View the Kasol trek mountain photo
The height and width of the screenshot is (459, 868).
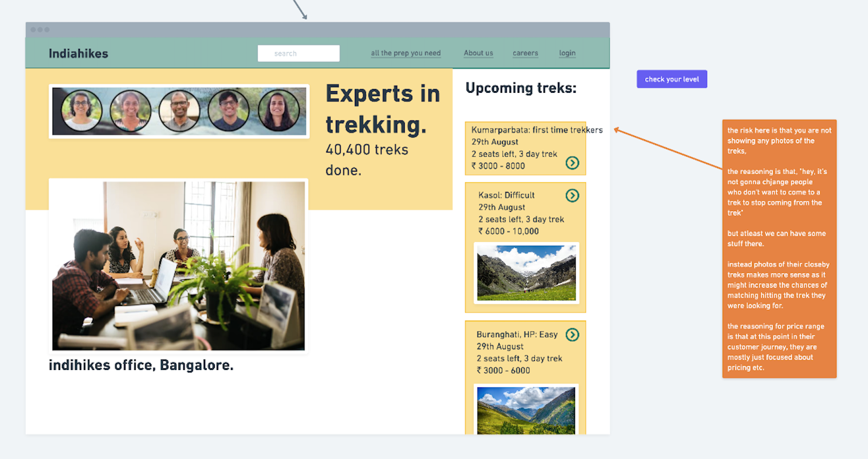(x=526, y=273)
